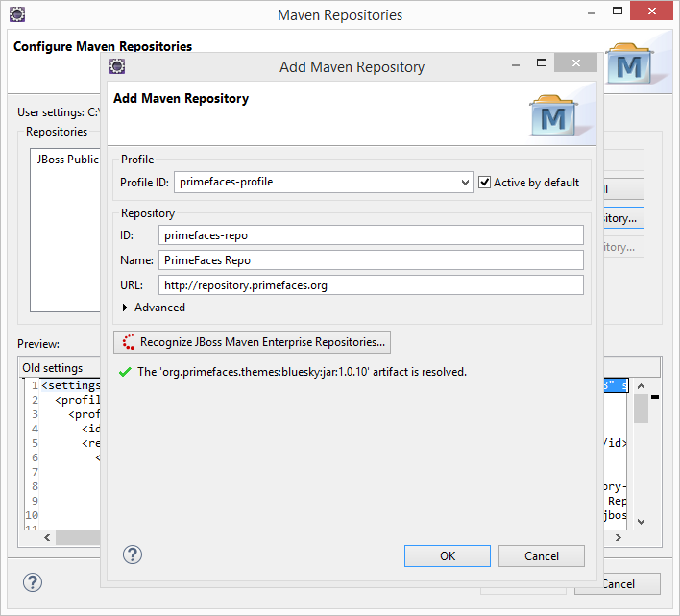Select JBoss Public in the Repositories list

67,160
